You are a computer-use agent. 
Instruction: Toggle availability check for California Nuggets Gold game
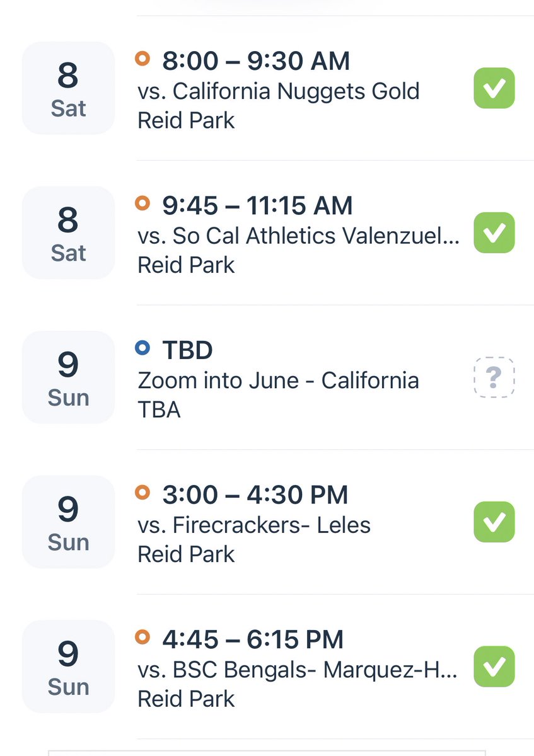click(x=494, y=88)
